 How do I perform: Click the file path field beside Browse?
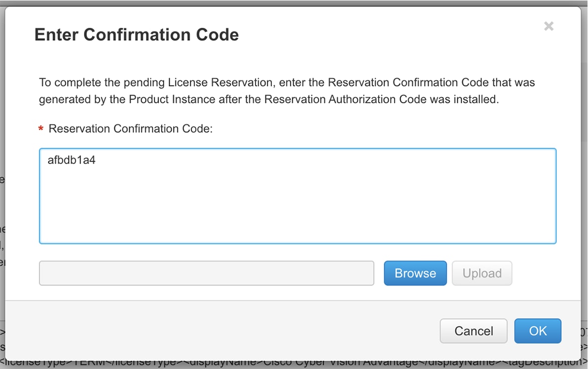click(x=206, y=273)
